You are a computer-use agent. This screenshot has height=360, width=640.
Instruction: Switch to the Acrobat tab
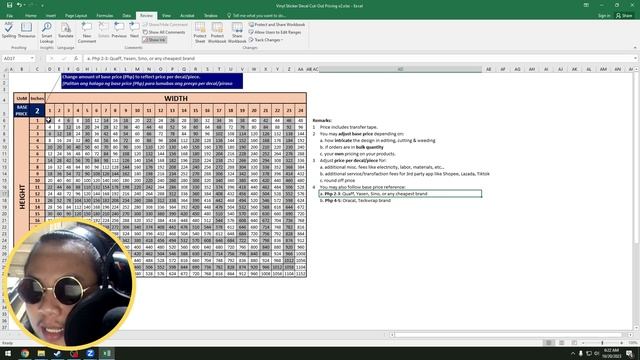coord(187,16)
